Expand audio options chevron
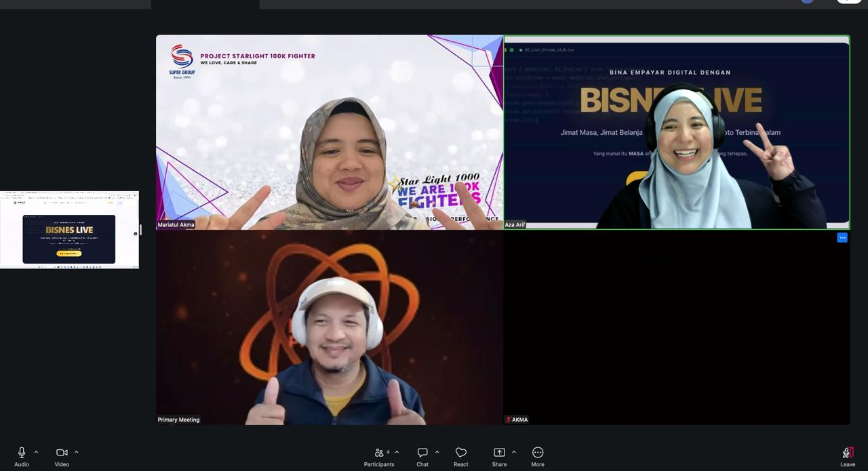Viewport: 868px width, 471px height. click(36, 452)
